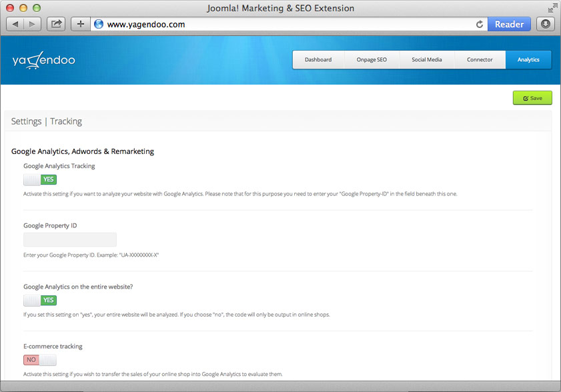Enter fullscreen using the expand arrows icon
Viewport: 561px width, 392px height.
(552, 8)
